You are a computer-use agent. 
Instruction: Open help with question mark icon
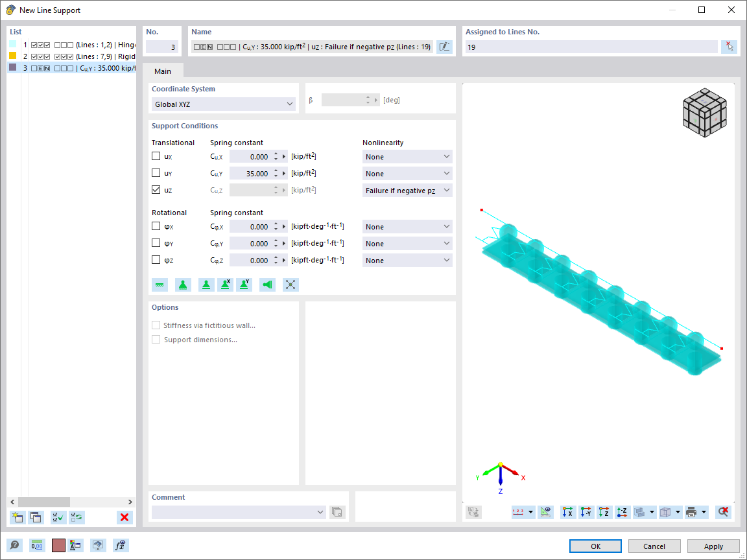[x=15, y=546]
